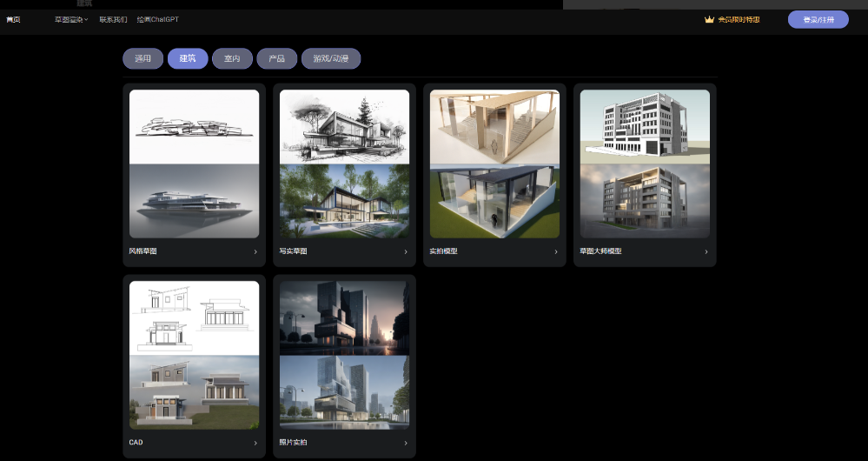868x461 pixels.
Task: Go to 绘画ChatGPT page
Action: 157,19
